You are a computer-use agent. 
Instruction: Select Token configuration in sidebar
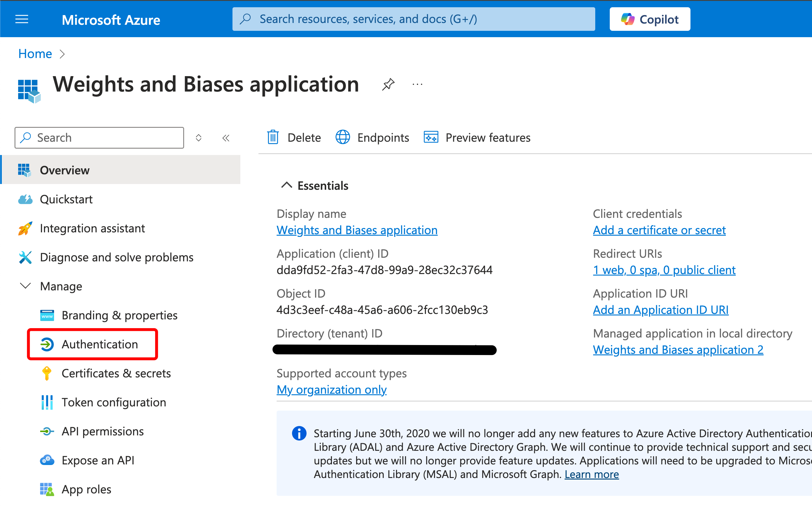point(114,402)
